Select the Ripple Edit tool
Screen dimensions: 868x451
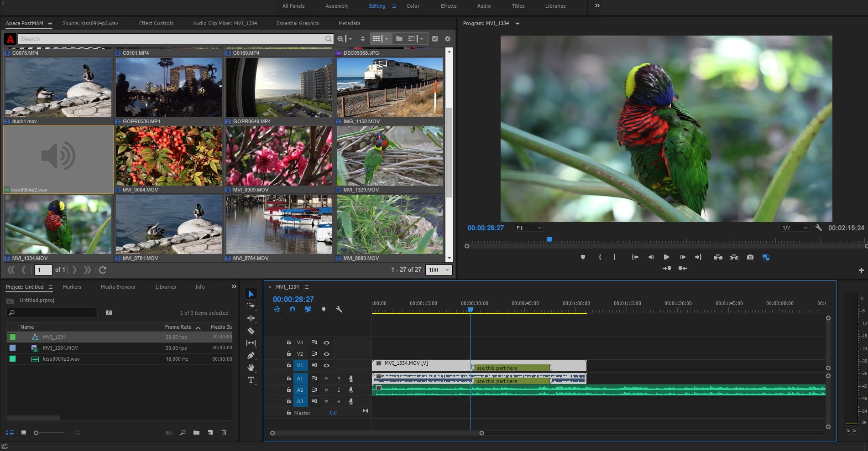click(251, 318)
